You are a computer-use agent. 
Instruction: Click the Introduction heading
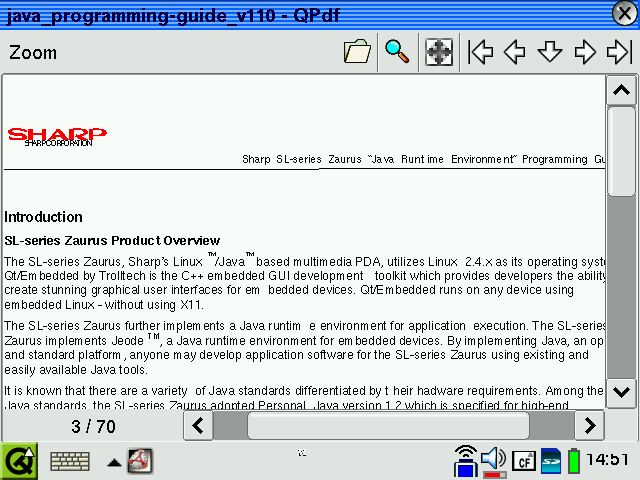point(43,217)
